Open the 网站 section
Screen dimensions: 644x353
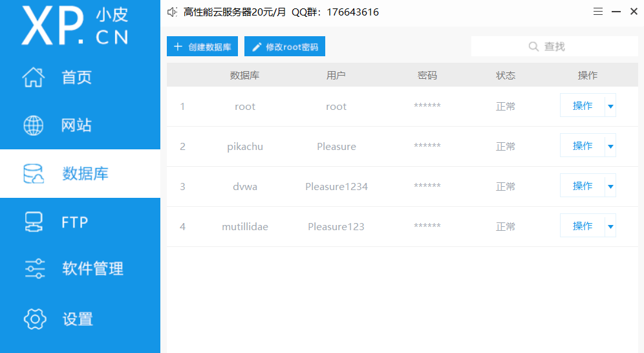(x=76, y=125)
